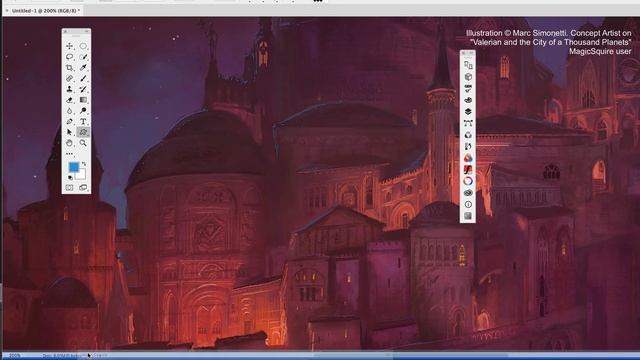Select the Quick Selection tool
This screenshot has width=640, height=360.
[83, 57]
